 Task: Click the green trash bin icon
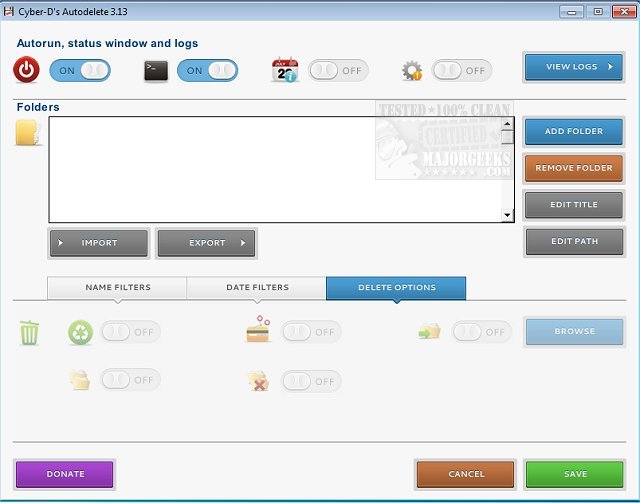[29, 332]
